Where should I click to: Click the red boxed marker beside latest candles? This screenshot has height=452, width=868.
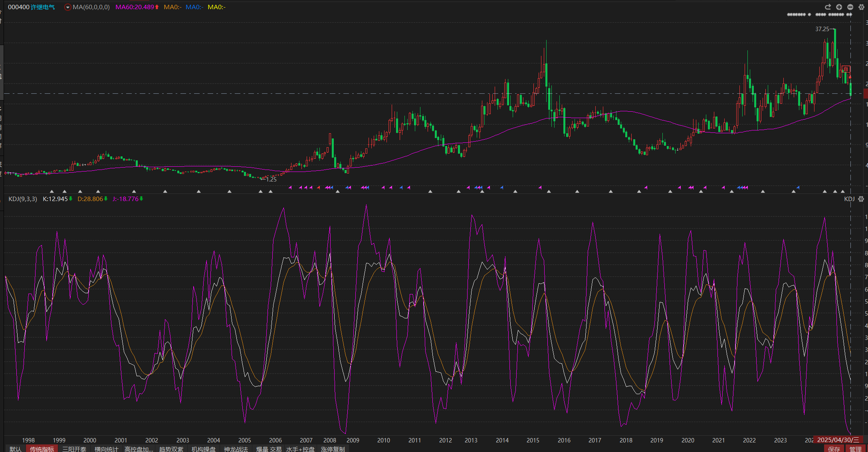pyautogui.click(x=846, y=69)
